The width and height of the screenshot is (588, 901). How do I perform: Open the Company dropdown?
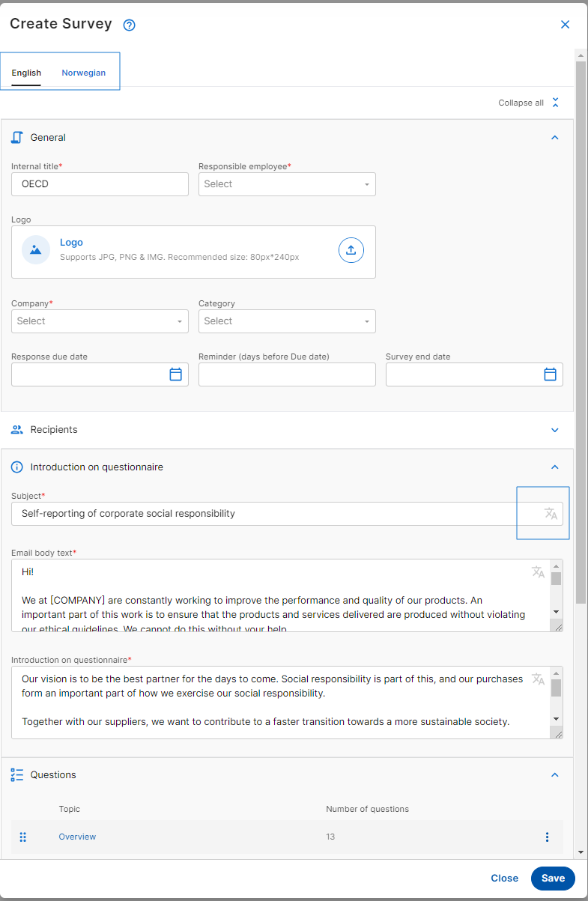[100, 321]
